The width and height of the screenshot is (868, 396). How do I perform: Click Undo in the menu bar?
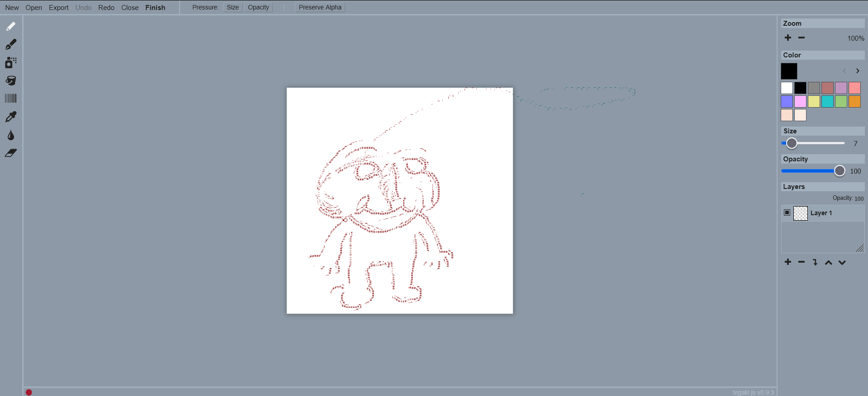click(83, 8)
